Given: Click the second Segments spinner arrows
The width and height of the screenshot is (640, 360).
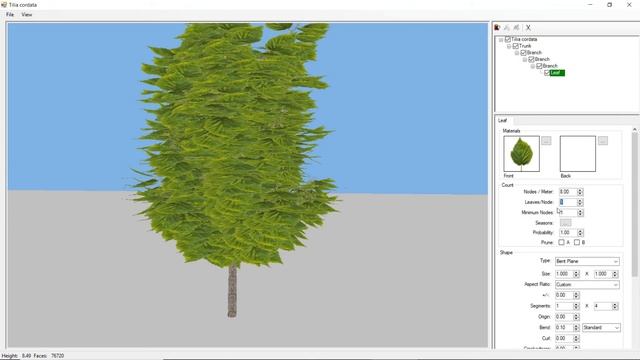Looking at the screenshot, I should click(615, 306).
